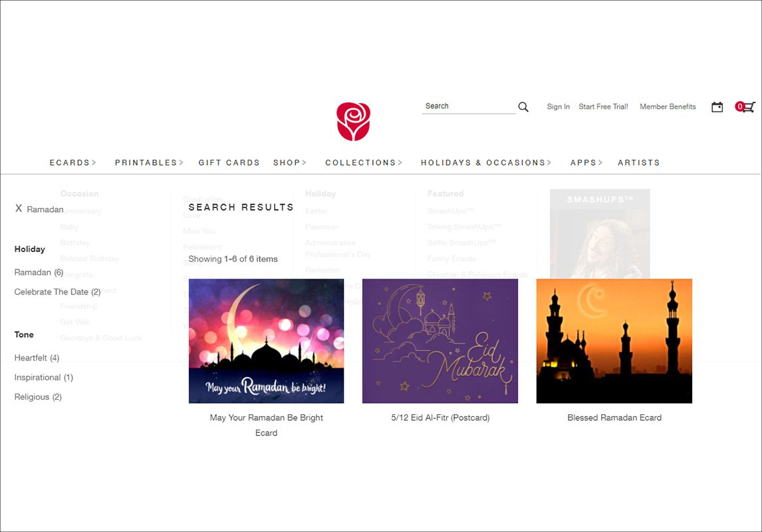Click the red rose logo
Screen dimensions: 762x532
click(x=353, y=122)
